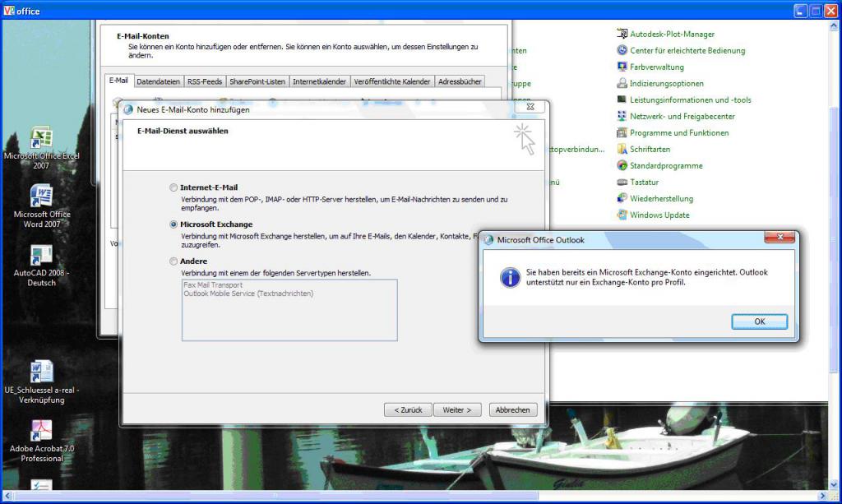The width and height of the screenshot is (842, 504).
Task: Close the Microsoft Office Outlook message box
Action: pos(780,237)
